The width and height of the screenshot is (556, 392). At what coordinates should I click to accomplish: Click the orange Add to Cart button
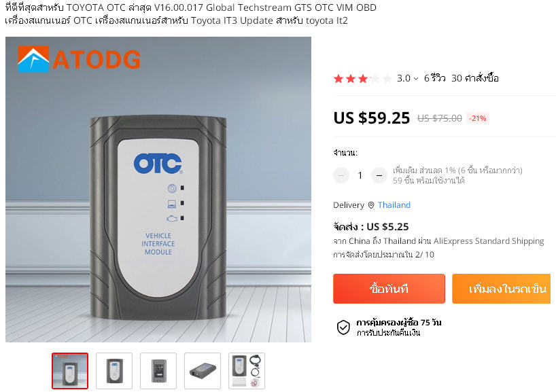[x=502, y=289]
